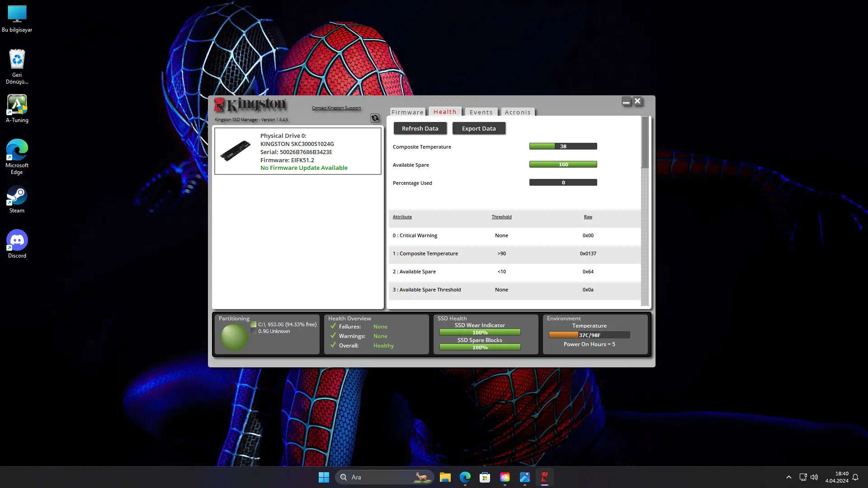This screenshot has width=868, height=488.
Task: Click the Overall 'Healthy' status
Action: click(383, 346)
